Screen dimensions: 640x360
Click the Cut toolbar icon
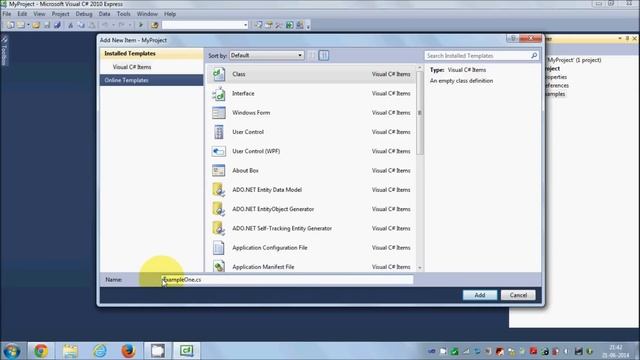(x=71, y=25)
